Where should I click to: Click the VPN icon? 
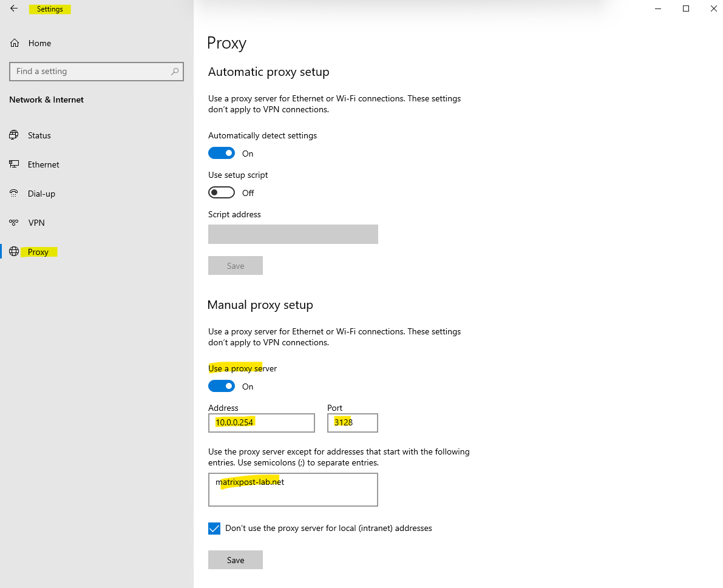[x=14, y=223]
